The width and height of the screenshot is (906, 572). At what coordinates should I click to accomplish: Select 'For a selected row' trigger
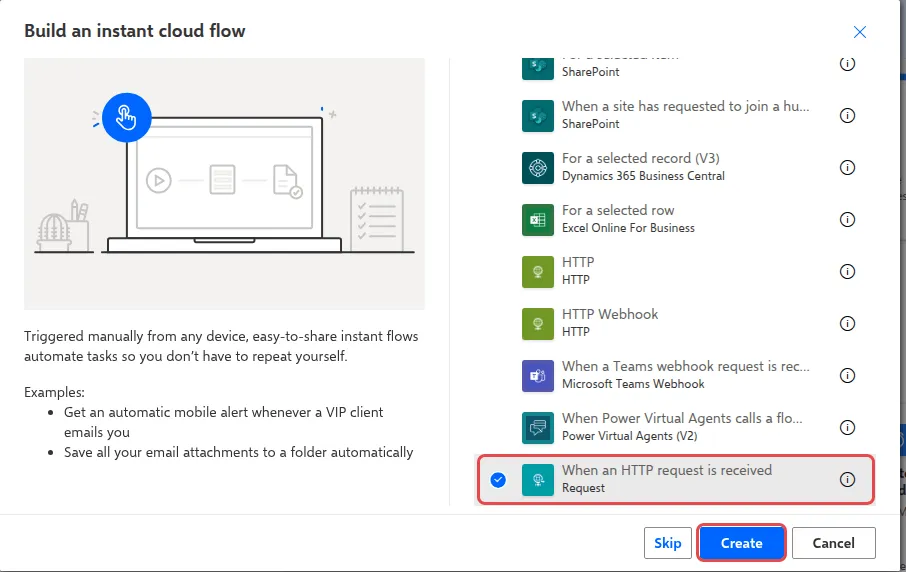[x=675, y=220]
